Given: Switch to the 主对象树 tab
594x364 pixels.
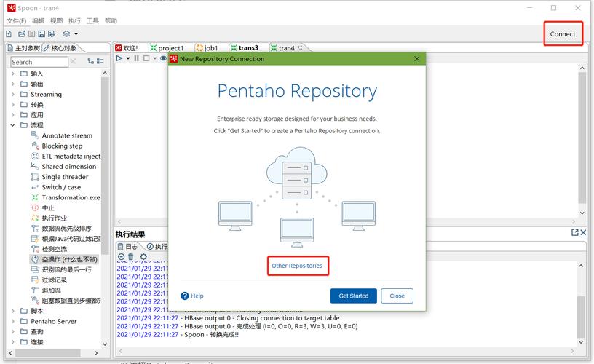Looking at the screenshot, I should click(23, 48).
